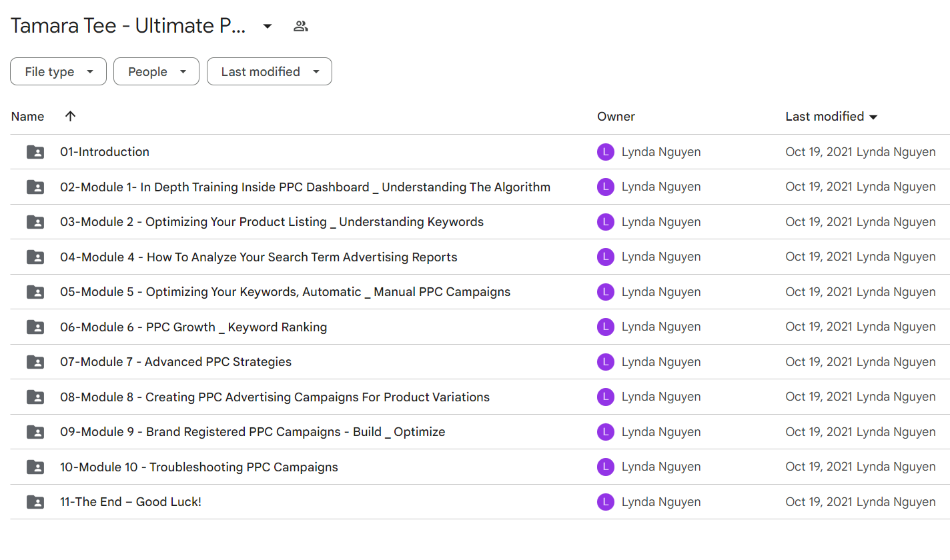Open the File type filter
This screenshot has width=950, height=560.
[58, 72]
